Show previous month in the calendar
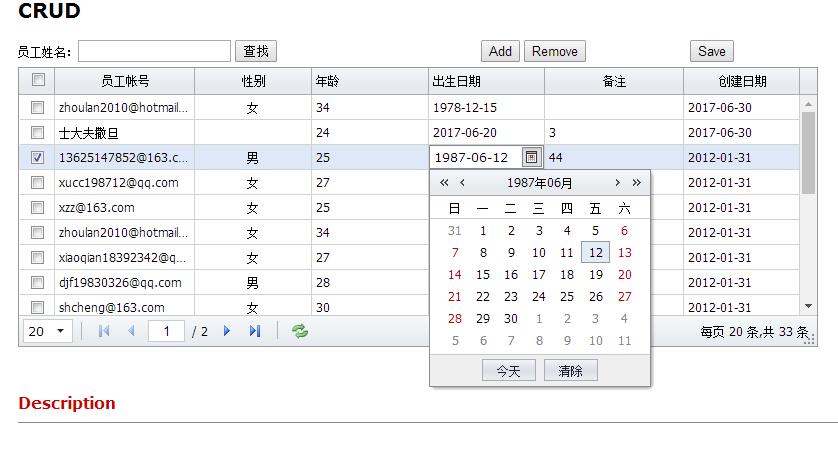Screen dimensions: 838x458 [x=462, y=183]
